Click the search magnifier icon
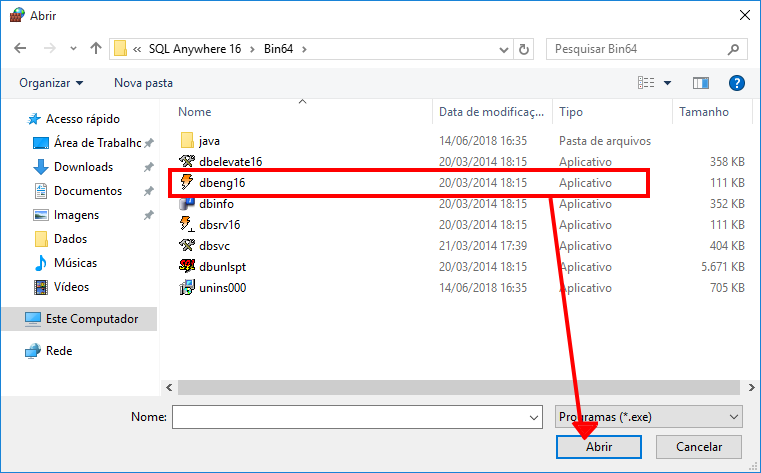761x473 pixels. tap(734, 49)
